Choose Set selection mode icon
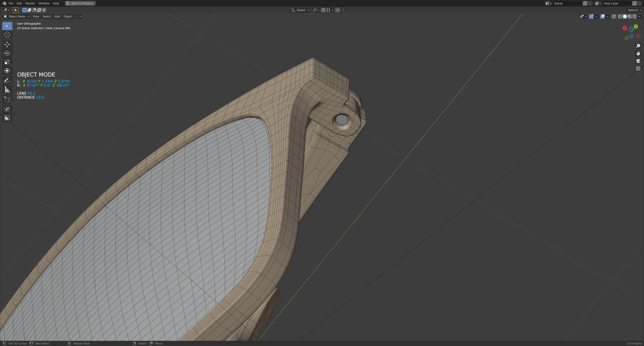Viewport: 644px width, 346px height. (x=24, y=10)
